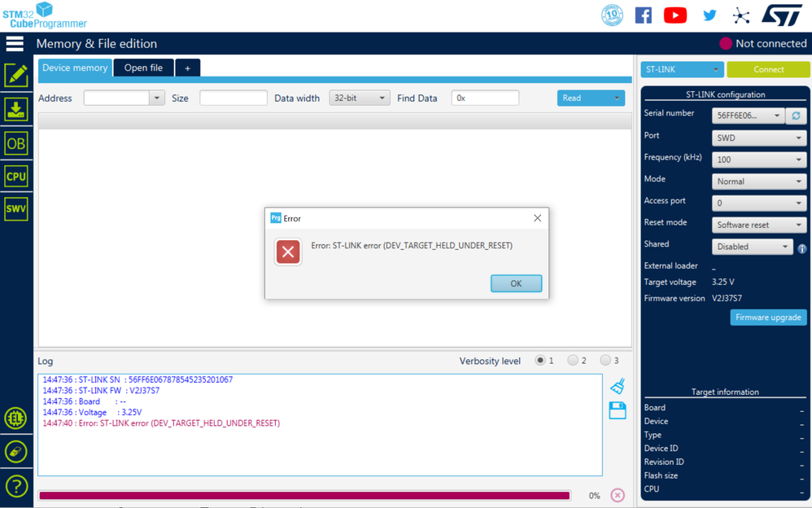The image size is (812, 508).
Task: Open the Data width 32-bit dropdown
Action: click(360, 98)
